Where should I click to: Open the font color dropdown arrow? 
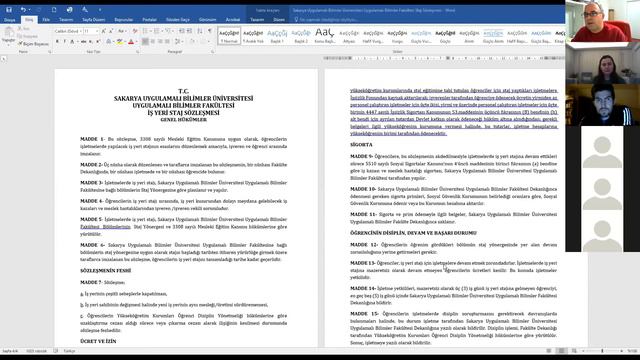tap(136, 42)
